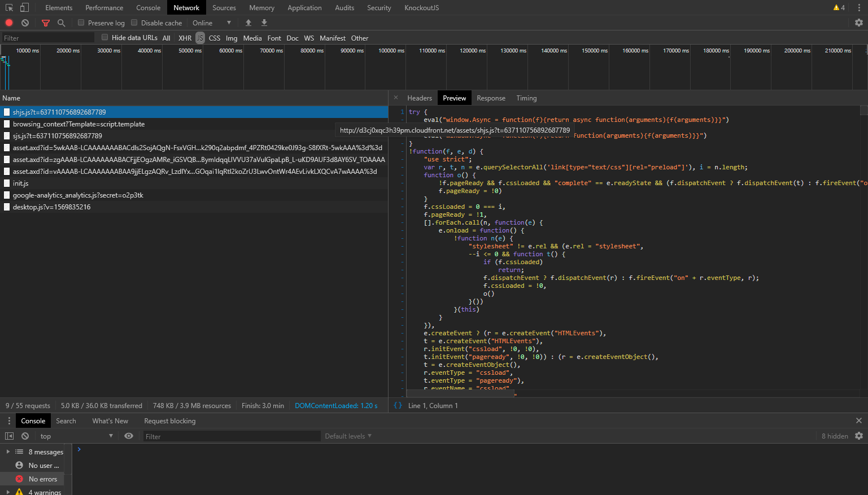Enable the Preserve log checkbox

pyautogui.click(x=81, y=23)
